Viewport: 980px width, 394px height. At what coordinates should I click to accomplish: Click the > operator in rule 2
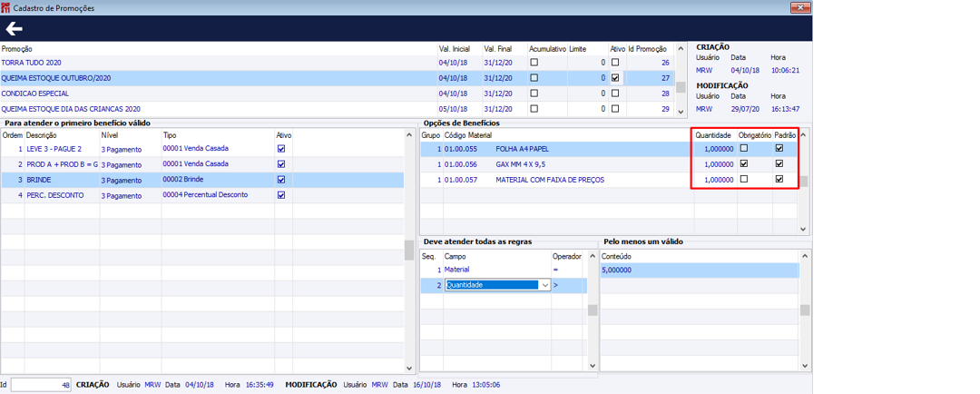click(555, 285)
